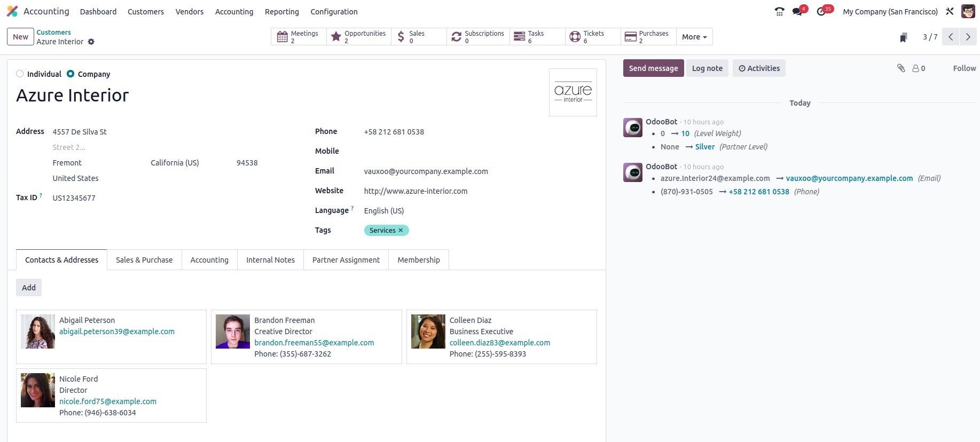Open the Odoo apps home icon
The width and height of the screenshot is (980, 442).
(x=12, y=11)
